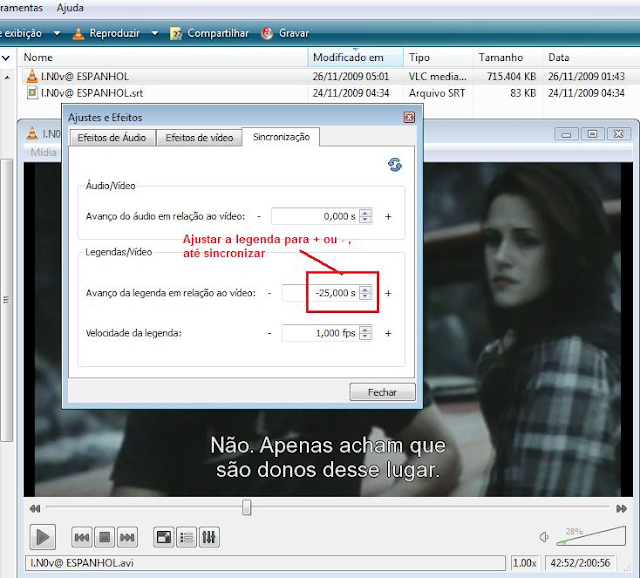Click the left explorer pane scrollbar
Screen dimensions: 640x578
pos(7,300)
